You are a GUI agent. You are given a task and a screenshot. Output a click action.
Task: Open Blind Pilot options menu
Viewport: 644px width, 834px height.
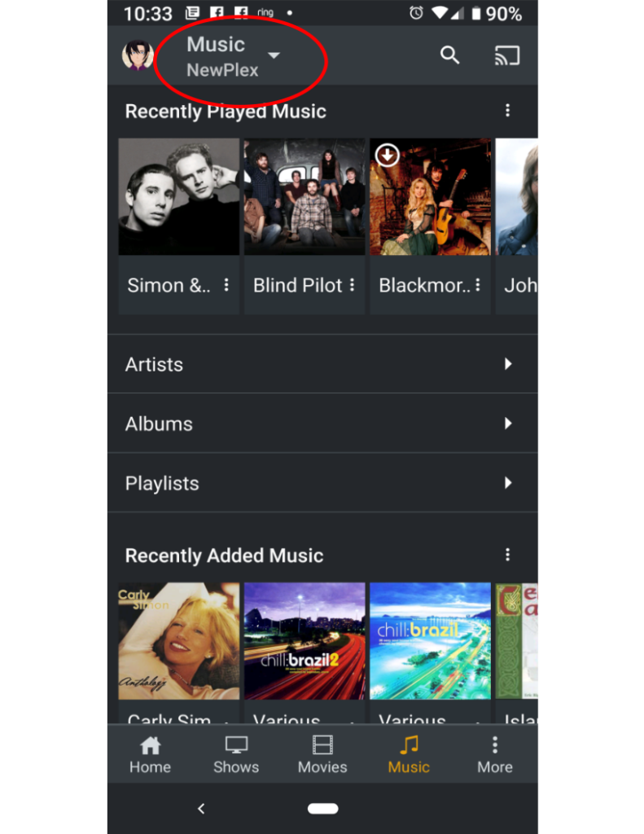point(352,285)
